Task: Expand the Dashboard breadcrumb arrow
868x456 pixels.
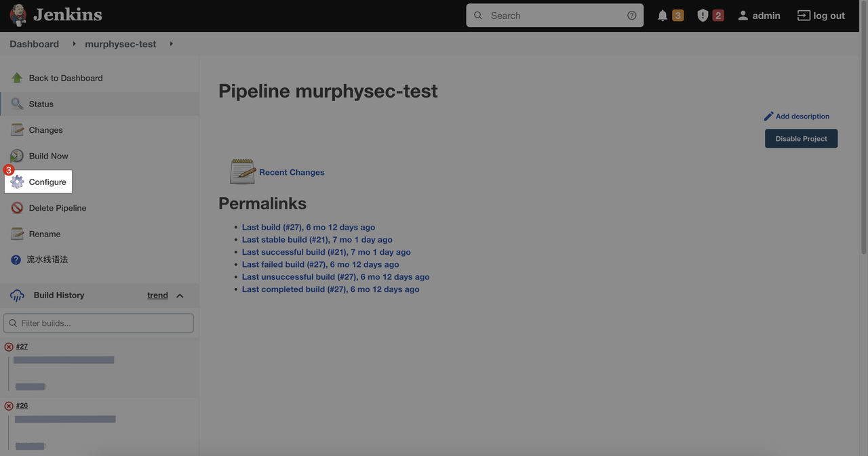Action: coord(74,44)
